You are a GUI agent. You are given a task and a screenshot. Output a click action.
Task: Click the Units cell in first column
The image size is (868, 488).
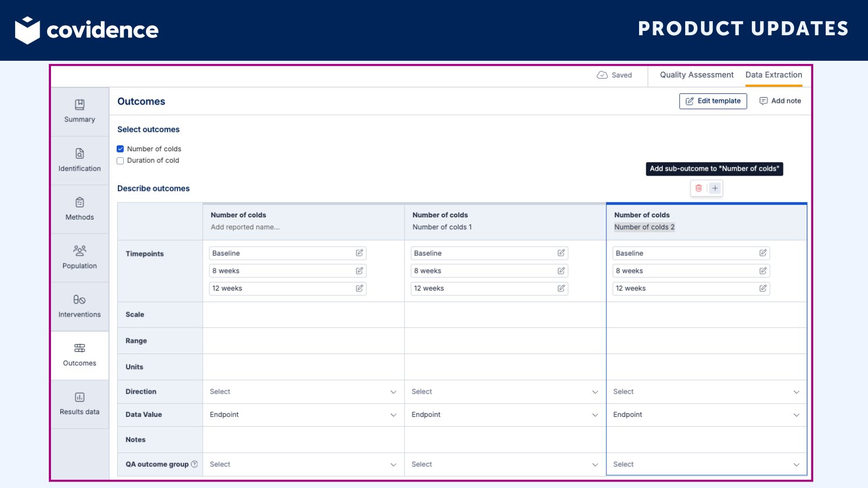pos(303,367)
